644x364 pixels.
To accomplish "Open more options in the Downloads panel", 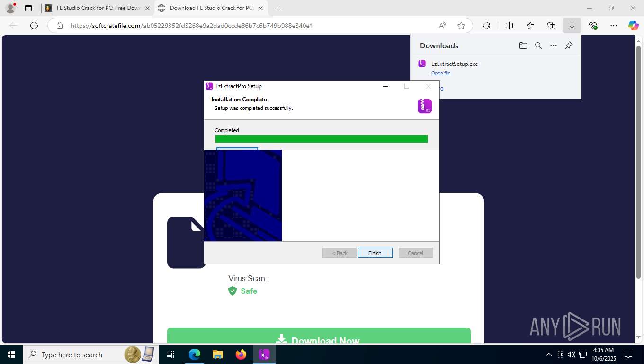I will point(554,45).
